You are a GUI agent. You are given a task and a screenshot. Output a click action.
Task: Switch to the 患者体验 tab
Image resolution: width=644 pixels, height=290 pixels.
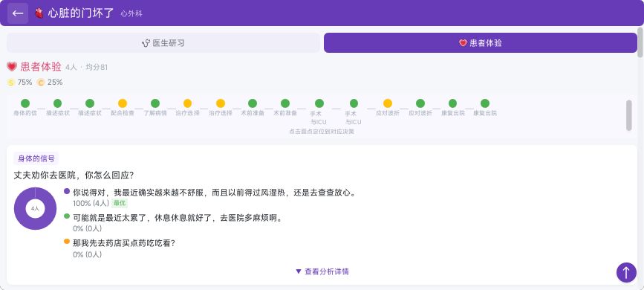[x=480, y=43]
